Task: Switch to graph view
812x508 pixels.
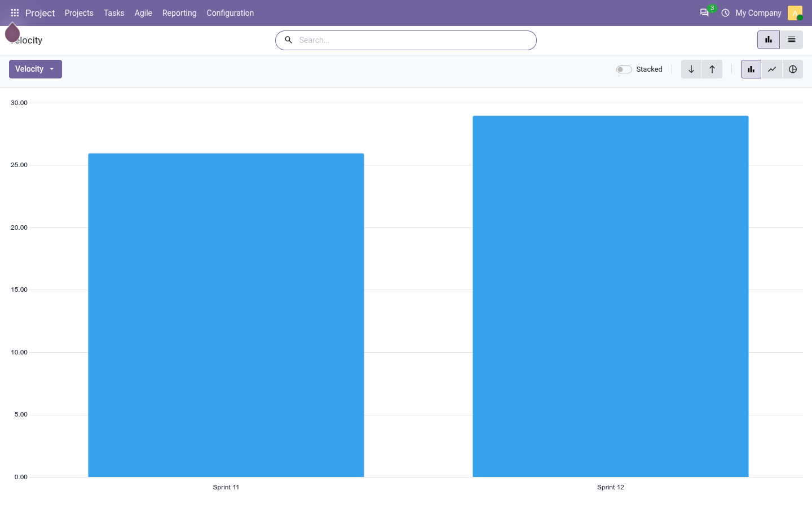Action: pos(769,40)
